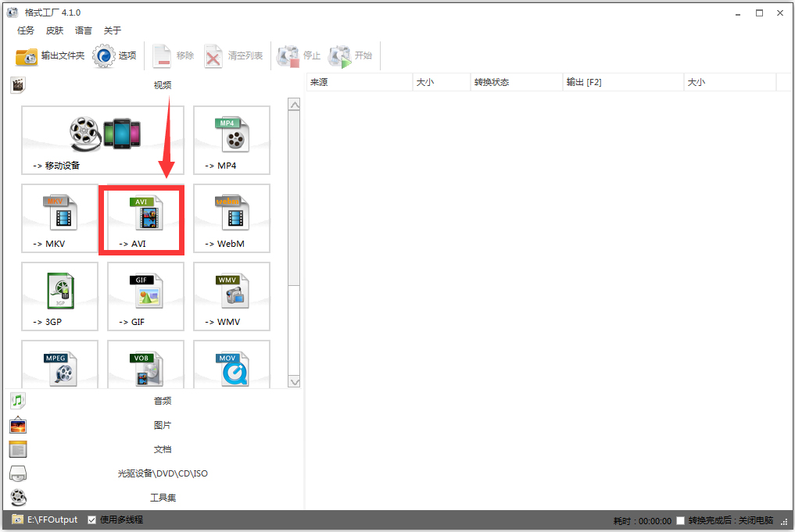
Task: Select the GIF converter icon
Action: tap(145, 297)
